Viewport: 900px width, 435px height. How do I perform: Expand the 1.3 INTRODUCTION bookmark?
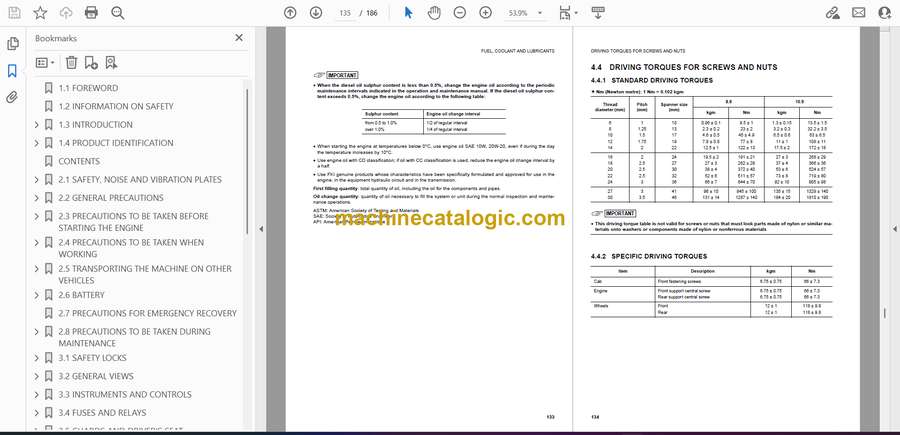coord(37,125)
